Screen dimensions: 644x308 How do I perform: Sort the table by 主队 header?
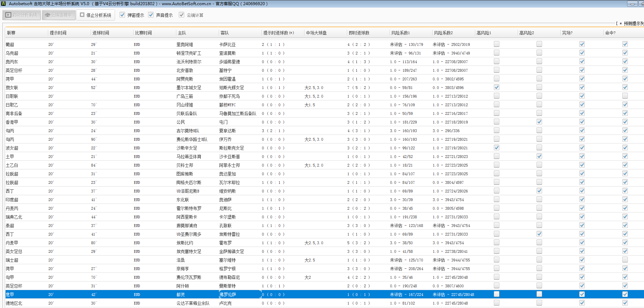click(x=182, y=33)
